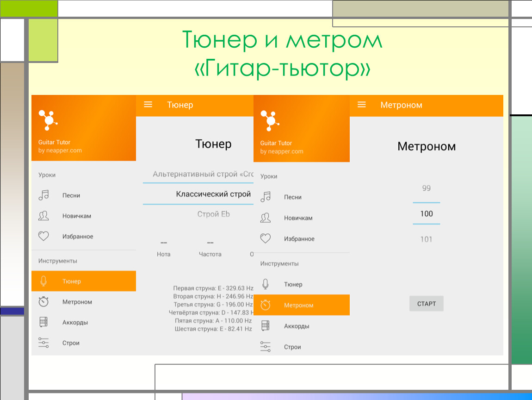The image size is (532, 400).
Task: Click the Частота readout label
Action: (210, 254)
